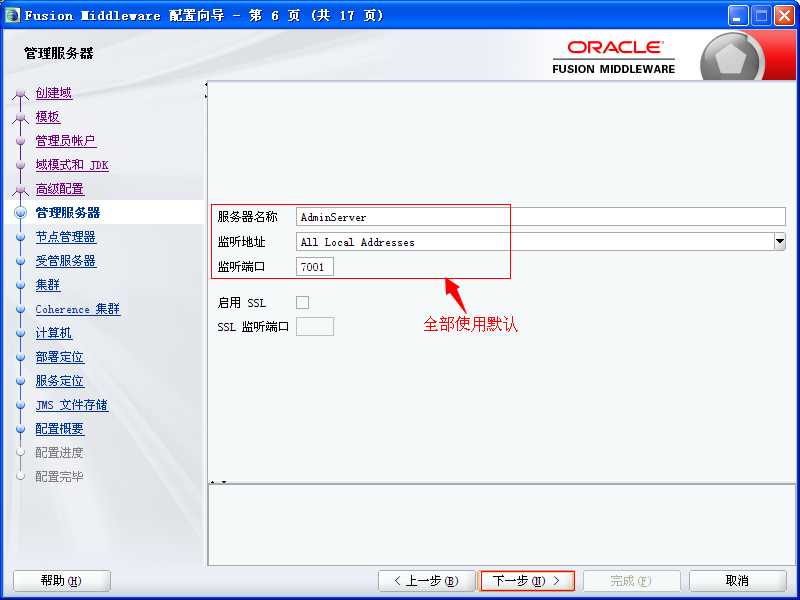The image size is (800, 600).
Task: Proceed with 下一步(N) button
Action: coord(528,581)
